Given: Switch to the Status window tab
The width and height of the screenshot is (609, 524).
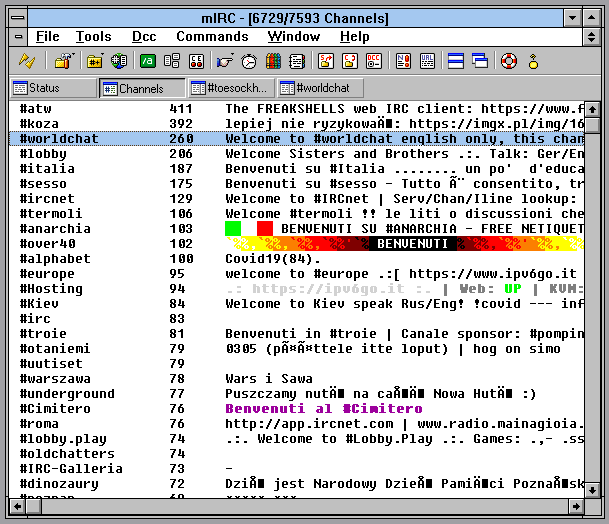Looking at the screenshot, I should [x=53, y=88].
